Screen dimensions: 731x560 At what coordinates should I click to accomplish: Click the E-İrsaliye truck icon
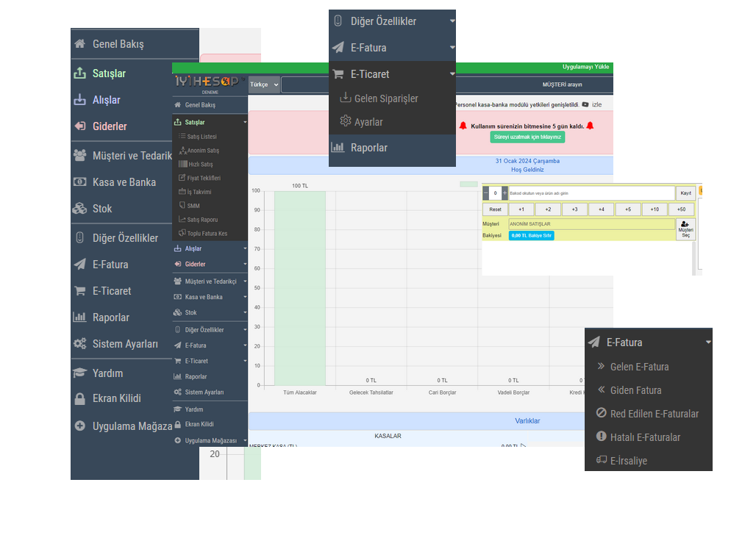[x=601, y=460]
